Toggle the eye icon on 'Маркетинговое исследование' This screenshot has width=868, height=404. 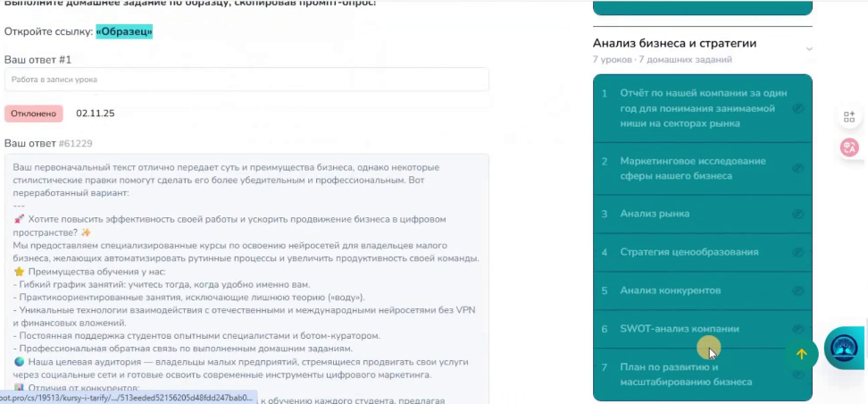[797, 168]
